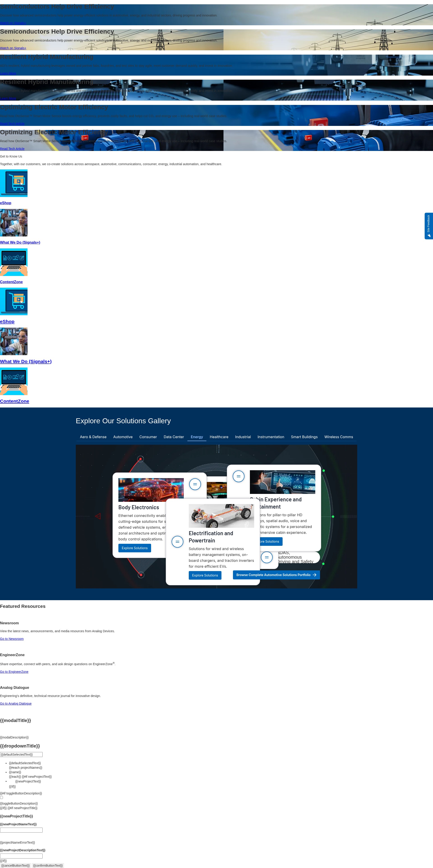
Task: Click the equals icon on Cabin Experience card
Action: [x=238, y=476]
